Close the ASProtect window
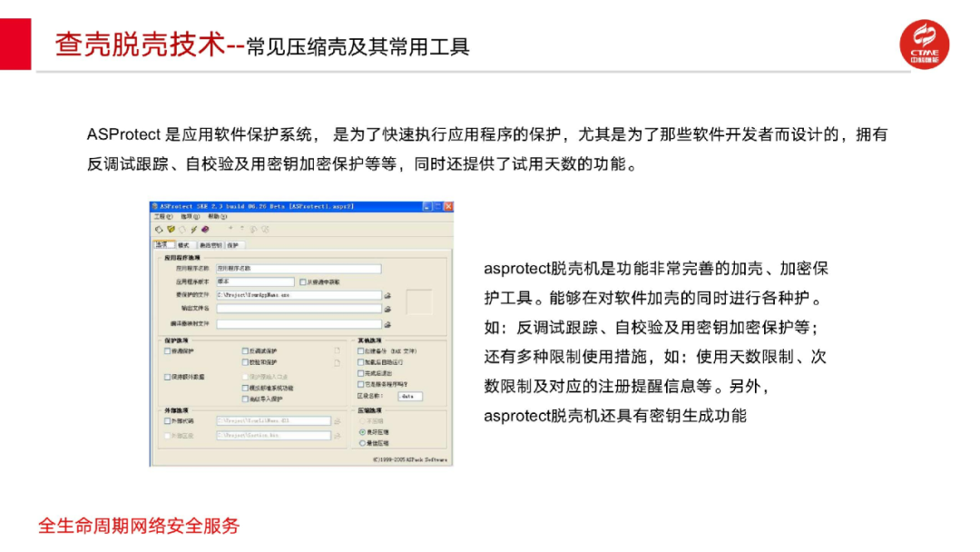This screenshot has width=980, height=552. 448,206
